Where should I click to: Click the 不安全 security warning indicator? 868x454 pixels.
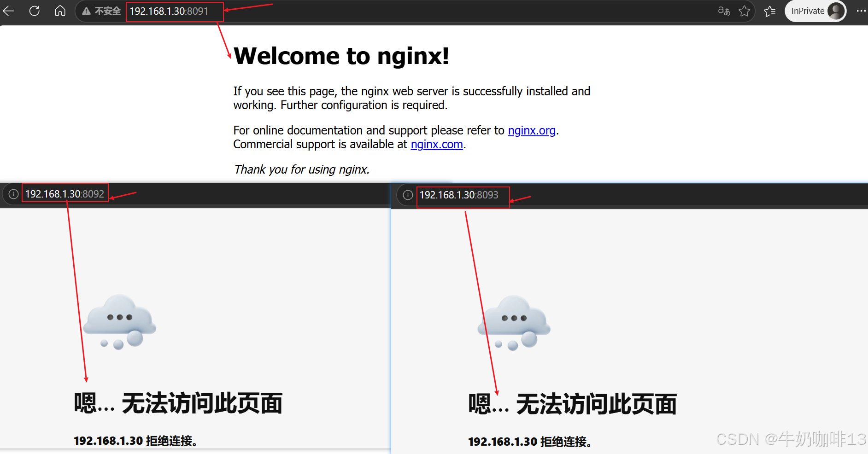(x=101, y=11)
